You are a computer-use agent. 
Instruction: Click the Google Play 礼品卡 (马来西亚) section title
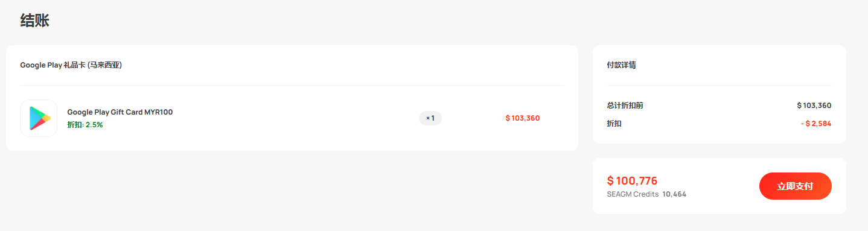pyautogui.click(x=71, y=65)
